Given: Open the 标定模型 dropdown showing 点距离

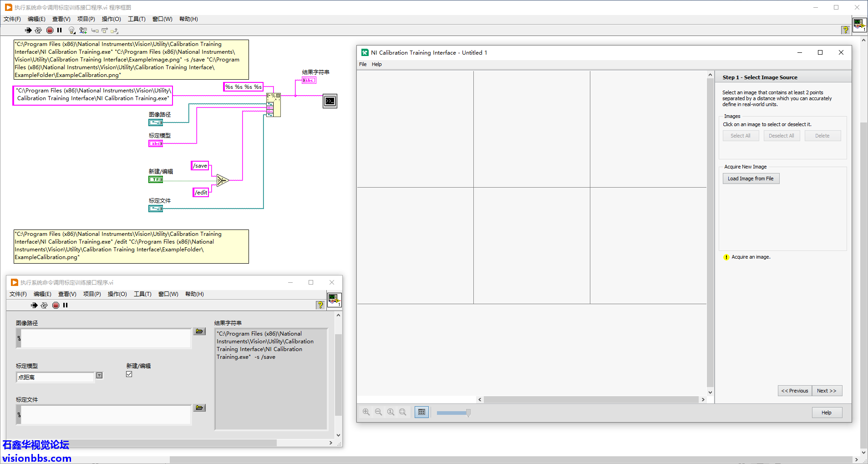Looking at the screenshot, I should (99, 376).
